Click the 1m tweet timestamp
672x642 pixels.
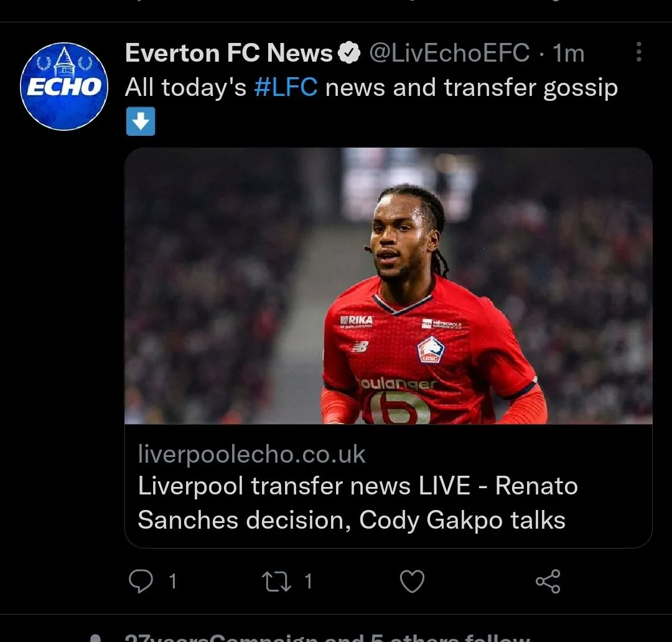[569, 54]
